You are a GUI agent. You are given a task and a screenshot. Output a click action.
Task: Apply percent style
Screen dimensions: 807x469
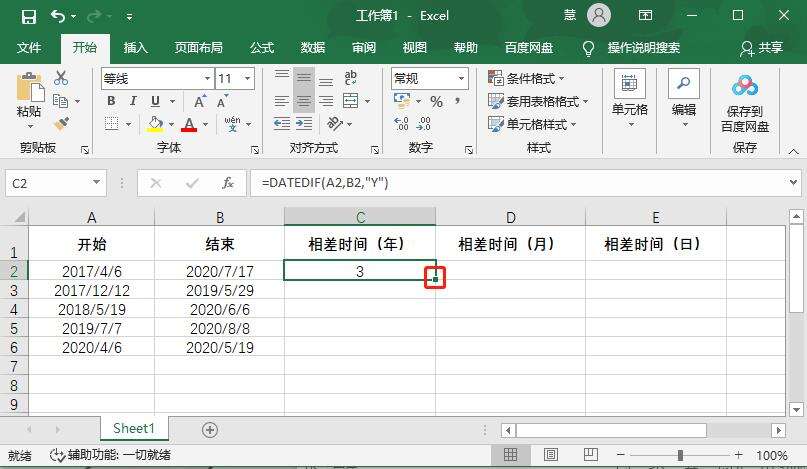[x=436, y=101]
